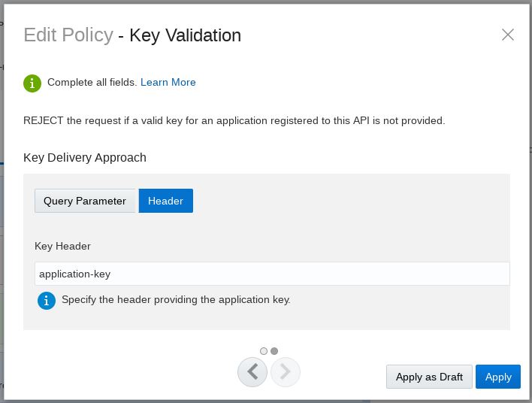The image size is (532, 403).
Task: Go back using the previous arrow
Action: 252,371
